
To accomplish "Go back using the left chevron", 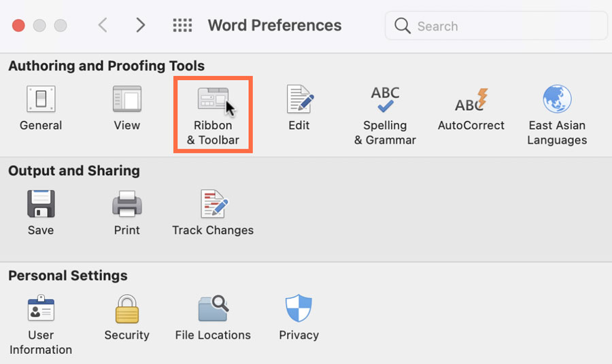I will [103, 26].
